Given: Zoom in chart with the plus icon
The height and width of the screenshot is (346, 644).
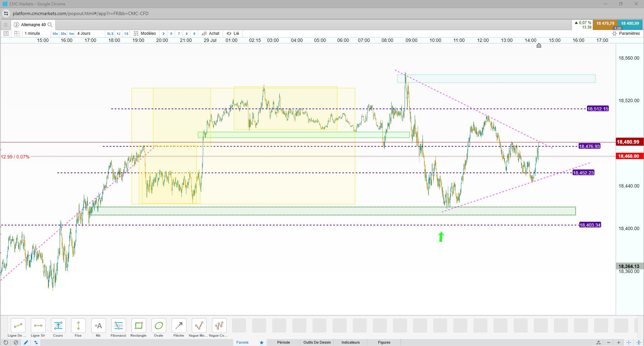Looking at the screenshot, I should click(619, 342).
